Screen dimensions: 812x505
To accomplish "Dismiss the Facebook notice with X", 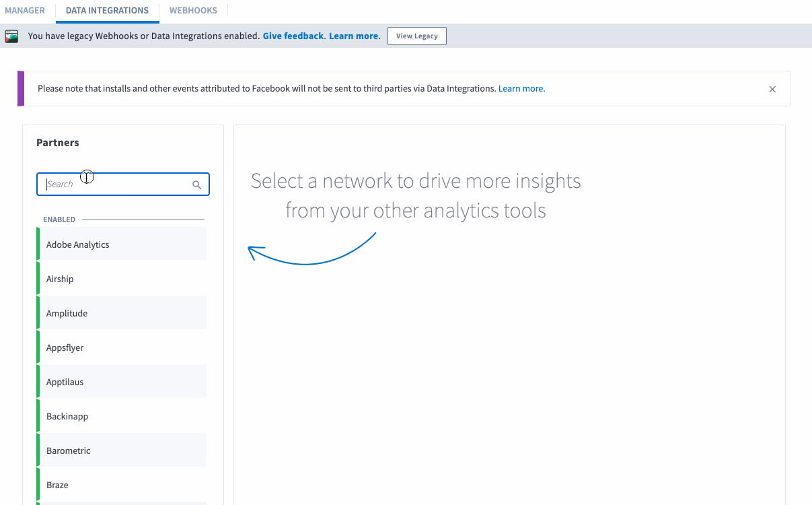I will 772,89.
